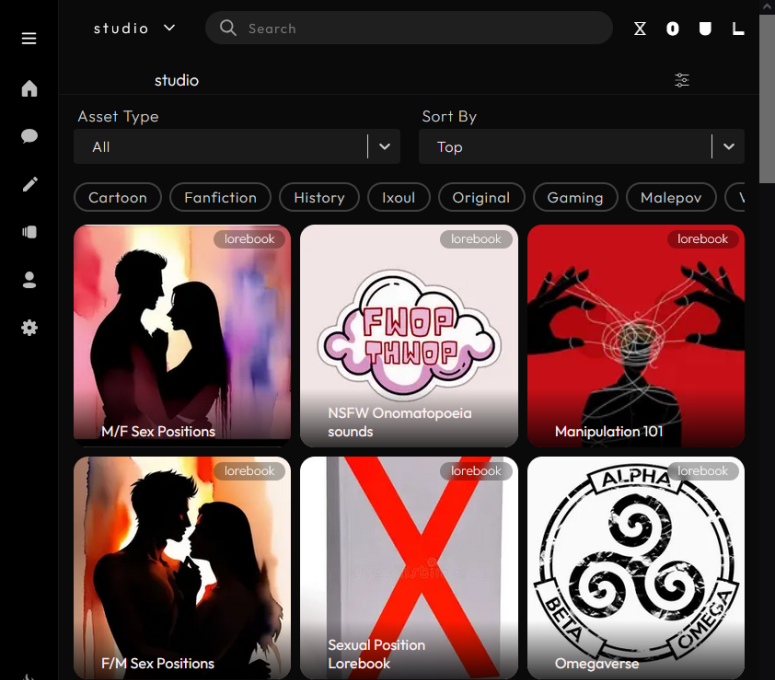Open the Manipulation 101 lorebook card
The image size is (775, 680).
(x=636, y=336)
